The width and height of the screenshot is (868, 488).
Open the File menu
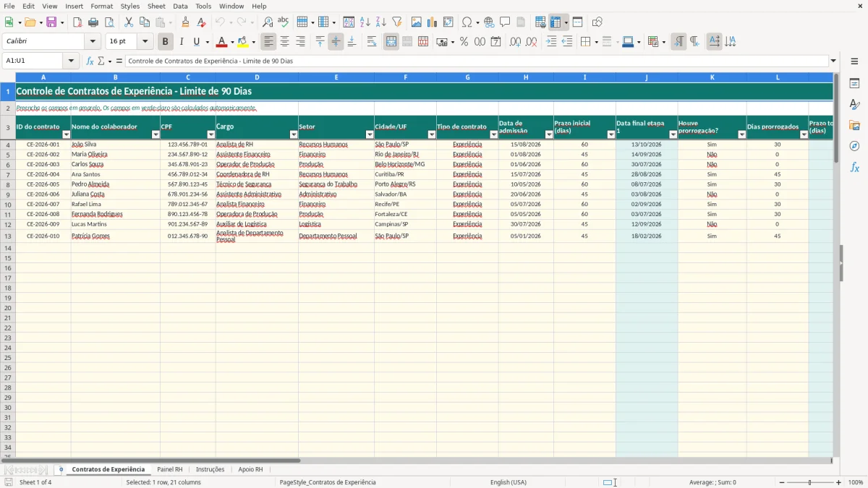9,6
